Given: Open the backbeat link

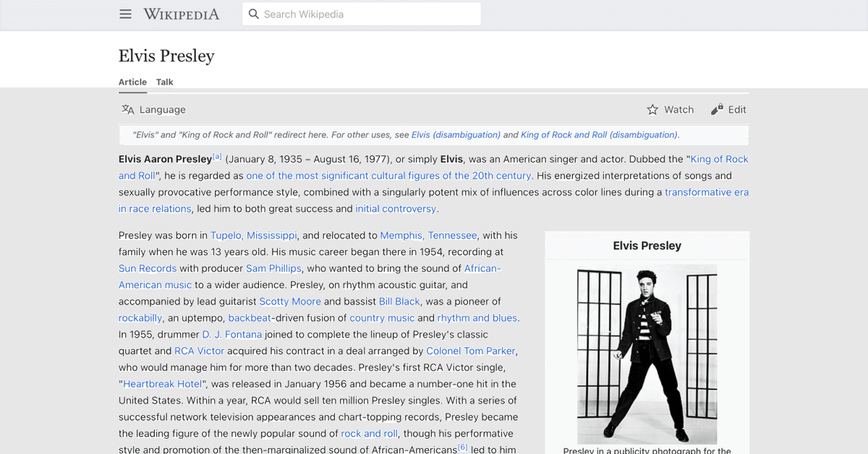Looking at the screenshot, I should [x=250, y=318].
